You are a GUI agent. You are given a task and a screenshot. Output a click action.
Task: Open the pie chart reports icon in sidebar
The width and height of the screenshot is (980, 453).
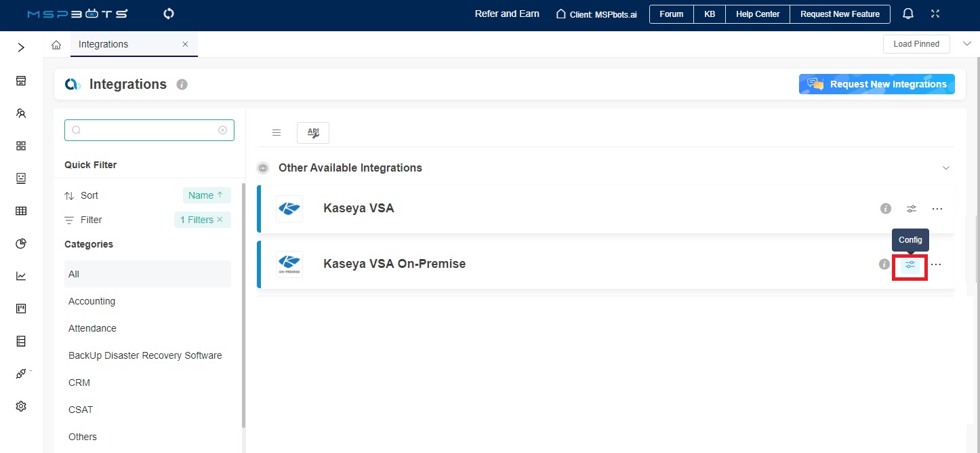[x=21, y=243]
